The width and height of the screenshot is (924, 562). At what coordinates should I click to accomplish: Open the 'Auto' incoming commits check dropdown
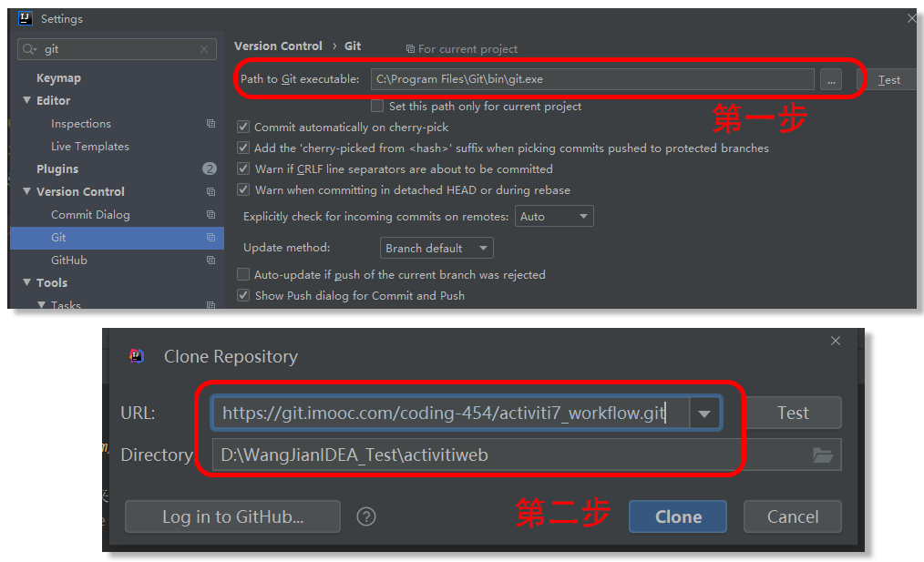pyautogui.click(x=554, y=216)
